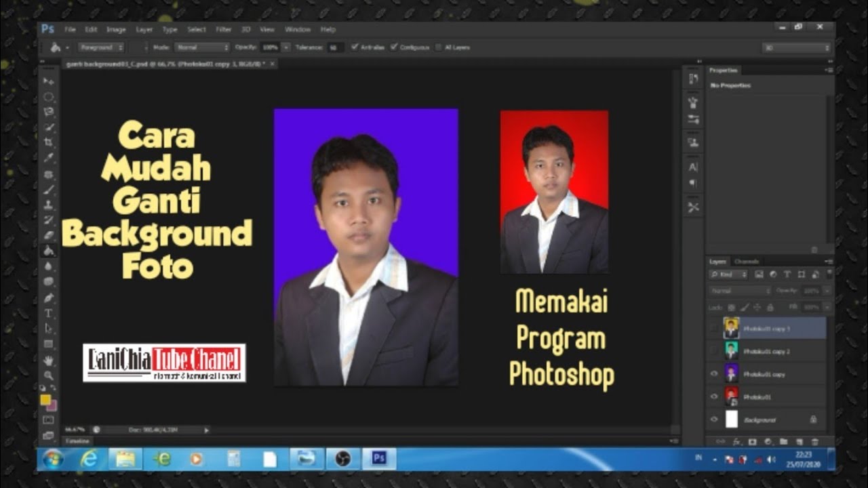Open the Layers panel options menu

click(828, 262)
